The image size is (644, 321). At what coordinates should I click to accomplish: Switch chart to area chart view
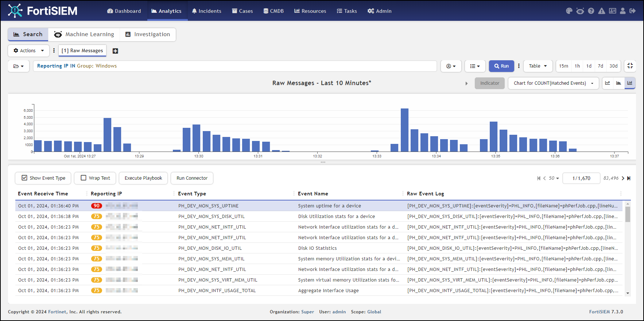click(618, 83)
